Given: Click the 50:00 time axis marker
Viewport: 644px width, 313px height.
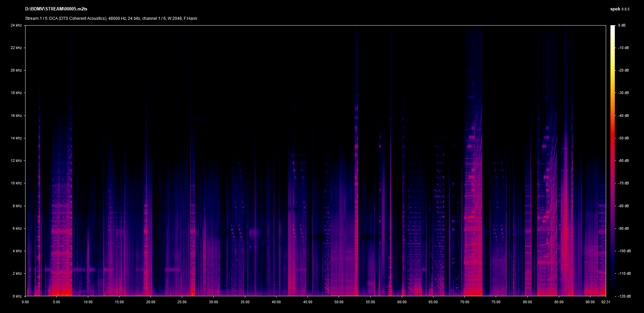Looking at the screenshot, I should tap(339, 302).
